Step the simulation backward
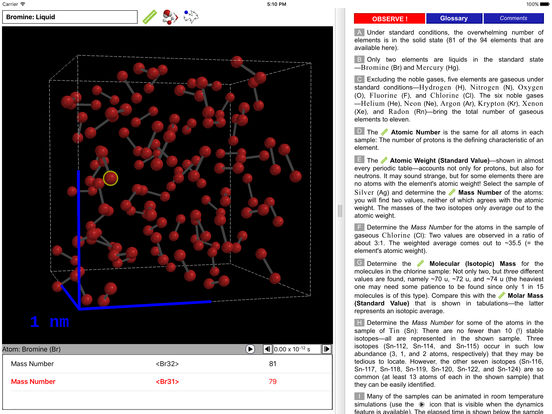This screenshot has height=414, width=552. [x=267, y=349]
